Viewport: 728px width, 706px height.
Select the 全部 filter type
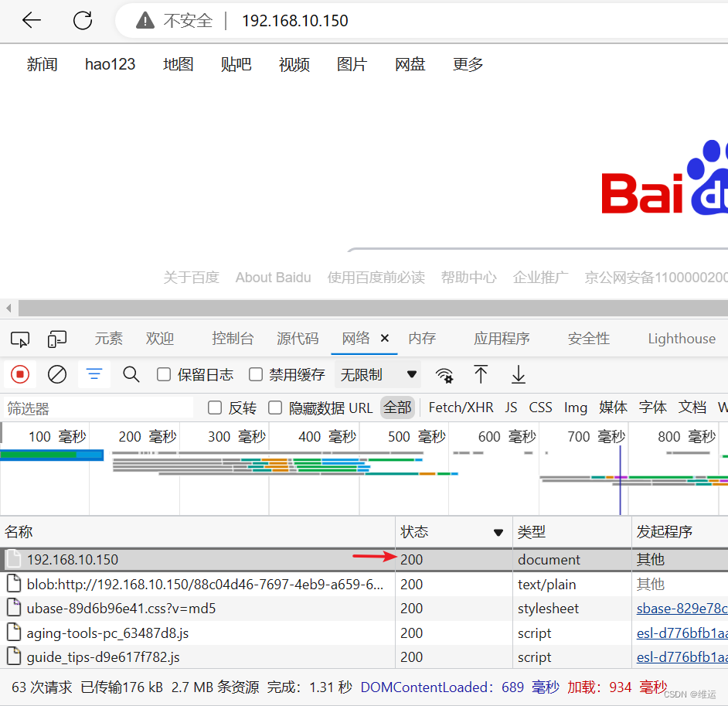[397, 408]
